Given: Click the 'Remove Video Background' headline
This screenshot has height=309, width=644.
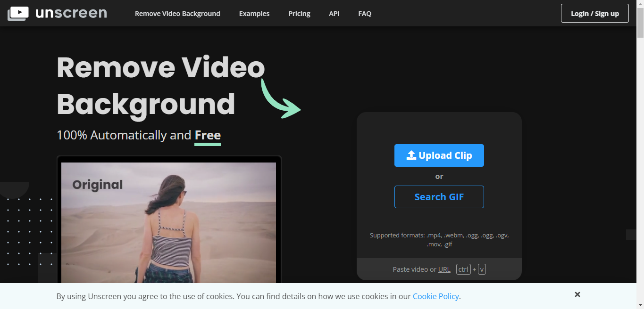Looking at the screenshot, I should [160, 86].
